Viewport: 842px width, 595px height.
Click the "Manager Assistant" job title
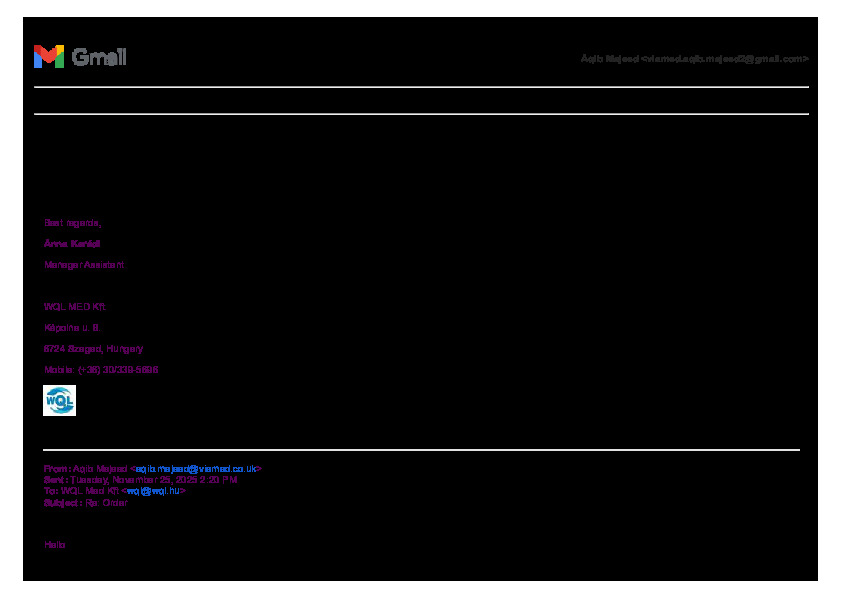click(84, 265)
